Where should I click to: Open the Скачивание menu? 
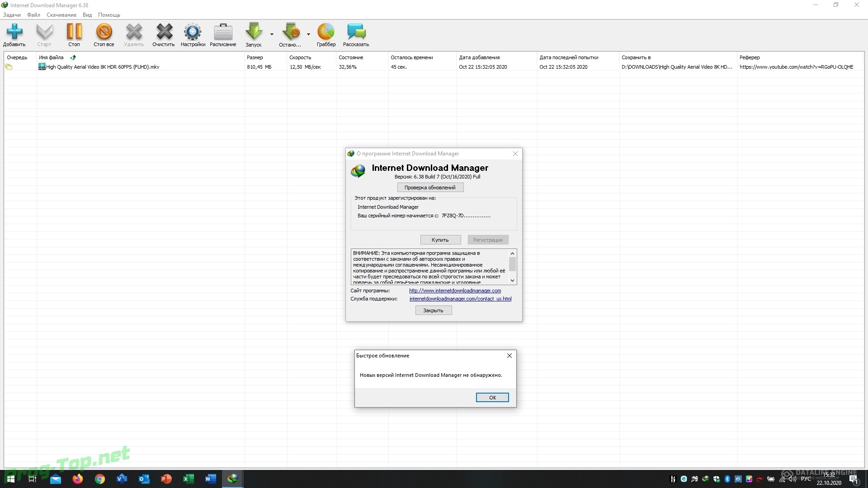point(61,15)
